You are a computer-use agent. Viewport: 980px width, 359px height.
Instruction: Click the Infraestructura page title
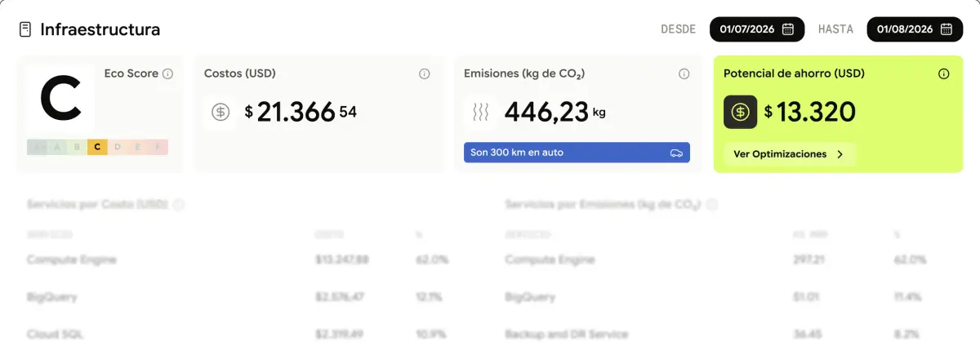[100, 30]
